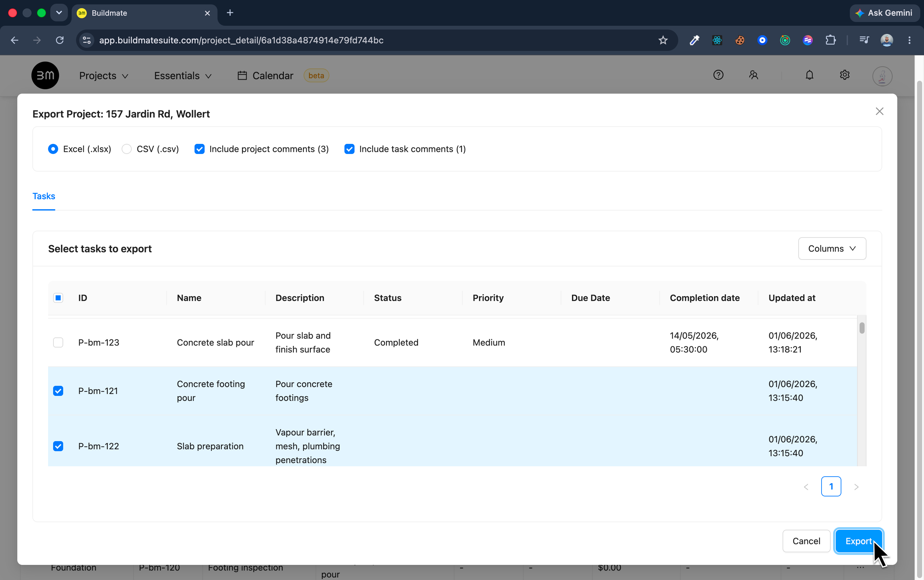The height and width of the screenshot is (580, 924).
Task: Toggle the select-all tasks header checkbox
Action: (58, 298)
